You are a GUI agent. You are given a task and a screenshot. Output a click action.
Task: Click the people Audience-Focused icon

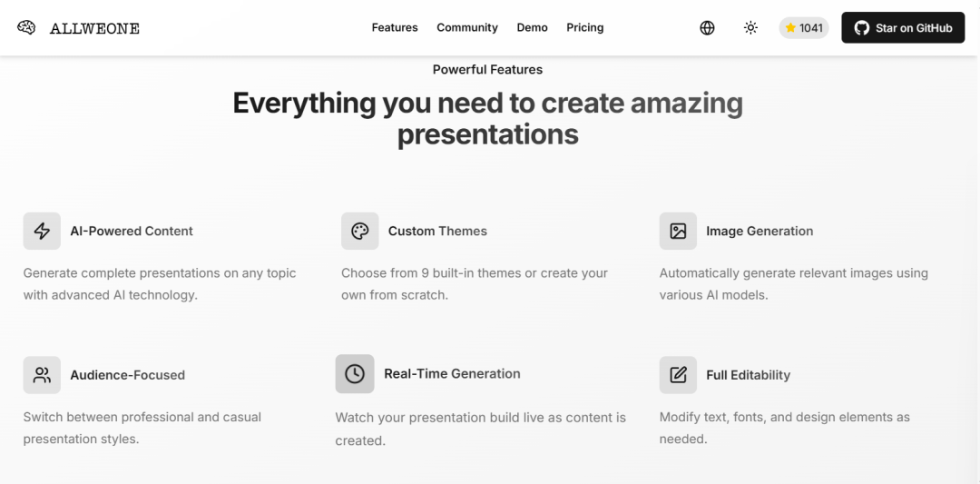coord(42,374)
